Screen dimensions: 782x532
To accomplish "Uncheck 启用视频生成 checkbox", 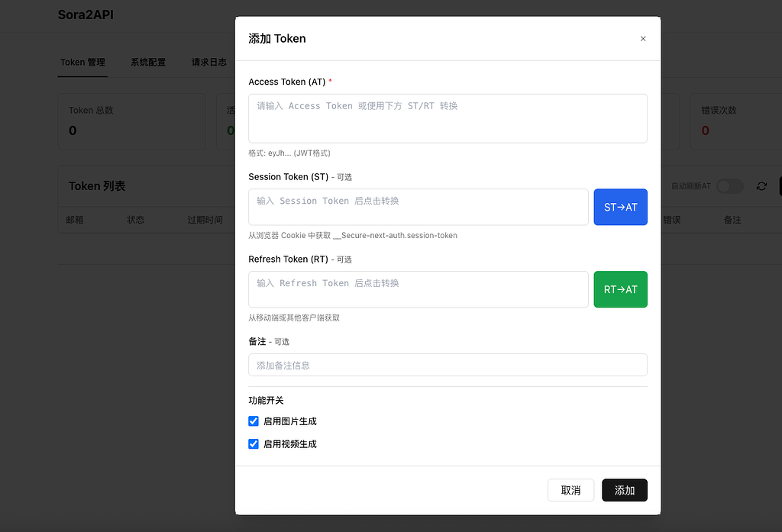I will click(x=254, y=443).
